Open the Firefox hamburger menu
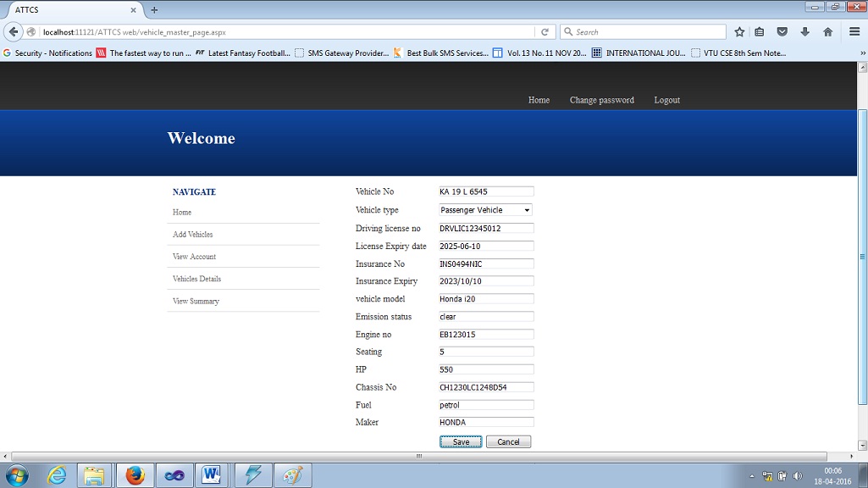Image resolution: width=868 pixels, height=488 pixels. click(x=854, y=32)
